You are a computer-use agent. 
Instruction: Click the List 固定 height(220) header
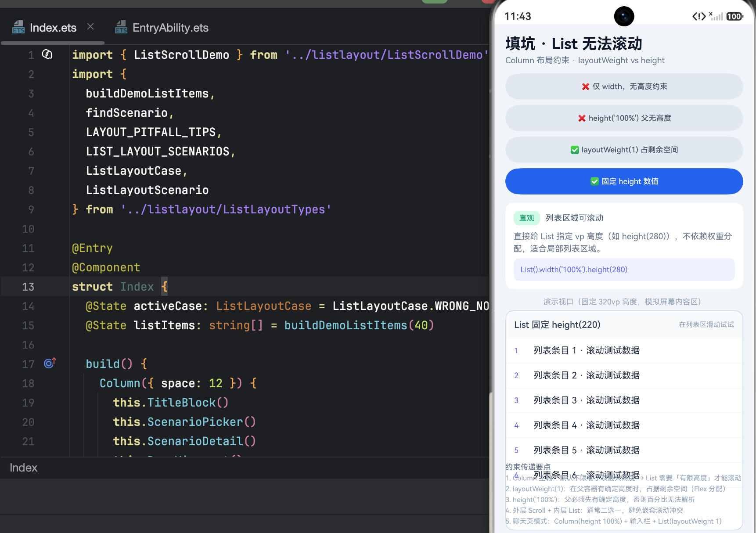point(557,324)
